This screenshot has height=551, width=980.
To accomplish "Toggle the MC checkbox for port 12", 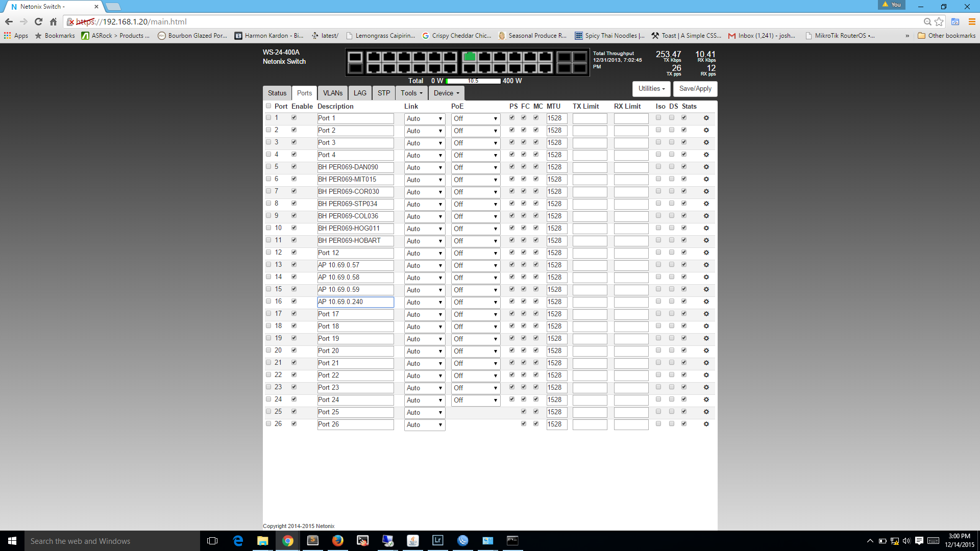I will (536, 253).
